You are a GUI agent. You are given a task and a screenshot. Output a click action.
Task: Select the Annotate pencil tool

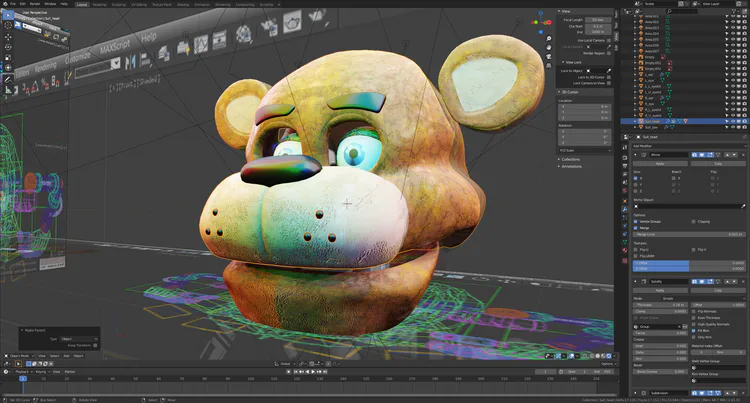[8, 79]
